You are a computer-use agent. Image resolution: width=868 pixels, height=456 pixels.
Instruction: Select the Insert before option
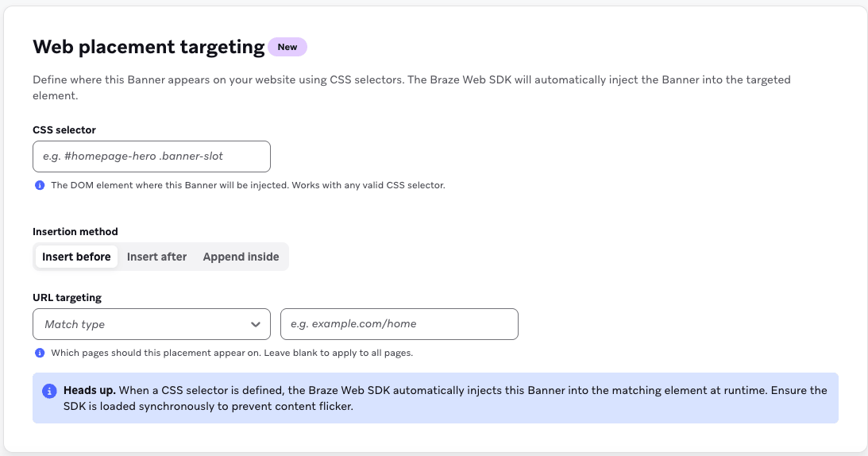click(x=76, y=257)
